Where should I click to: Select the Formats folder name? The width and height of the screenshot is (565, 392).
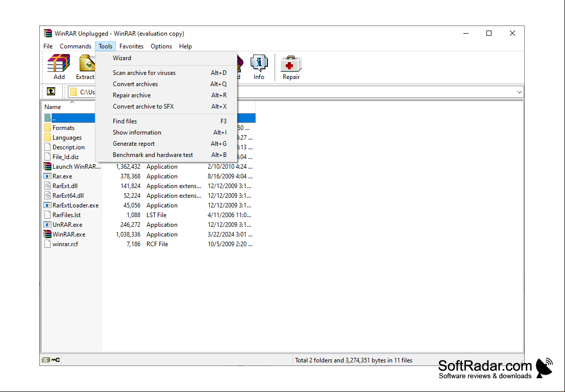[63, 128]
